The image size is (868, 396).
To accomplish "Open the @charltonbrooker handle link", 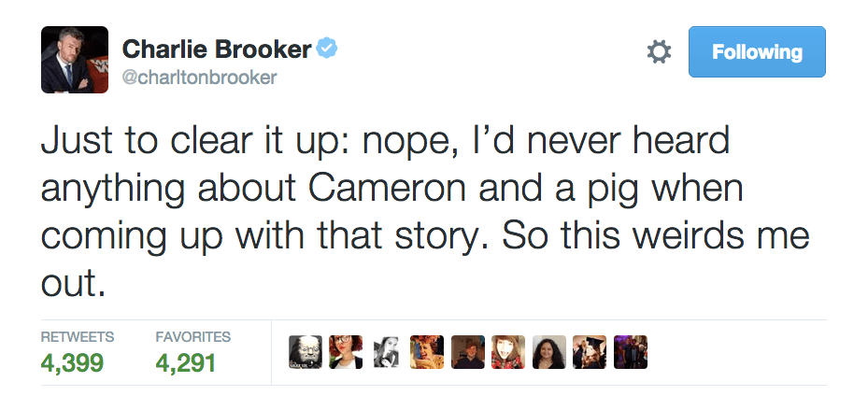I will pos(199,78).
